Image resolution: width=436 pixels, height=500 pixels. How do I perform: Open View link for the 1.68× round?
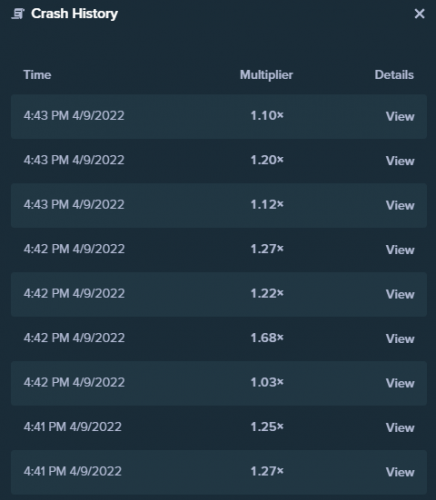(x=400, y=339)
